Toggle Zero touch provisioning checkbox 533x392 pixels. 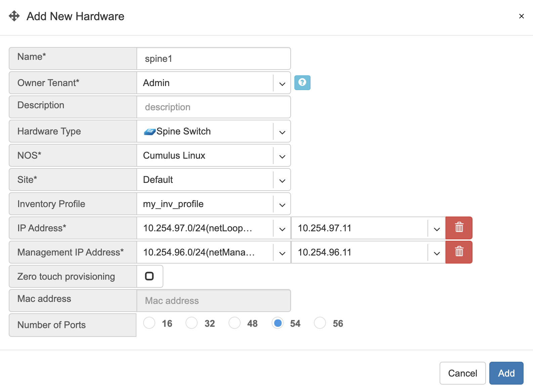point(149,276)
